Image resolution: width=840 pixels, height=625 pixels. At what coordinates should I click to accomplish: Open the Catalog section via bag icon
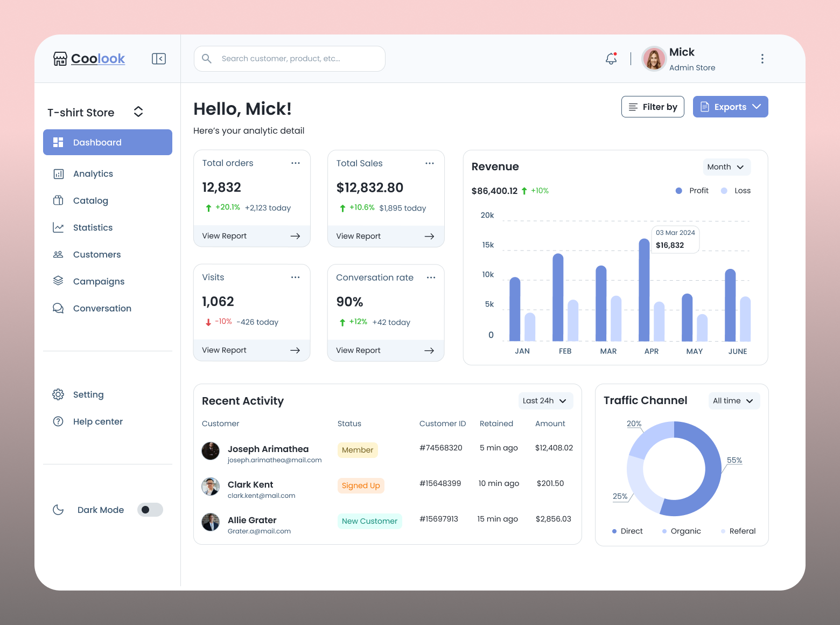click(x=59, y=200)
